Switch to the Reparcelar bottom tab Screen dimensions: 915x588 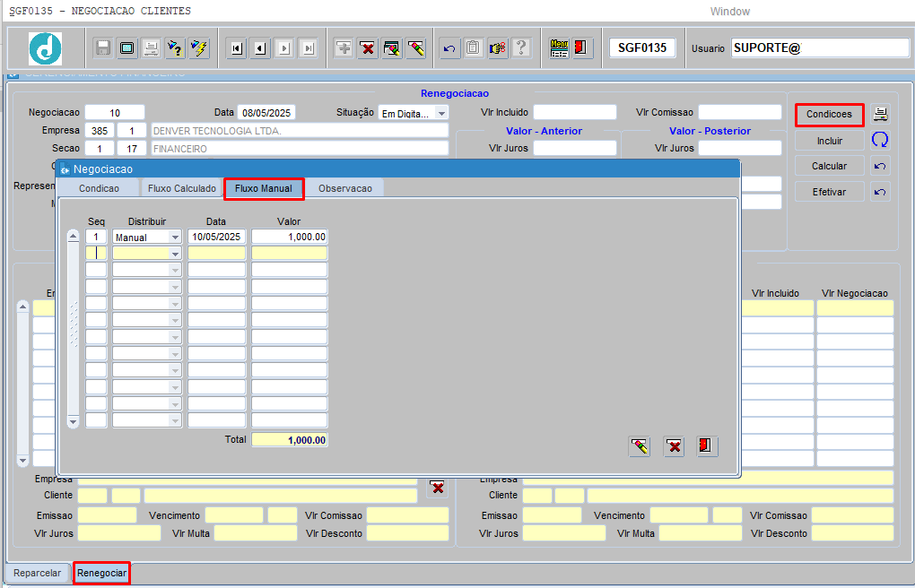38,573
